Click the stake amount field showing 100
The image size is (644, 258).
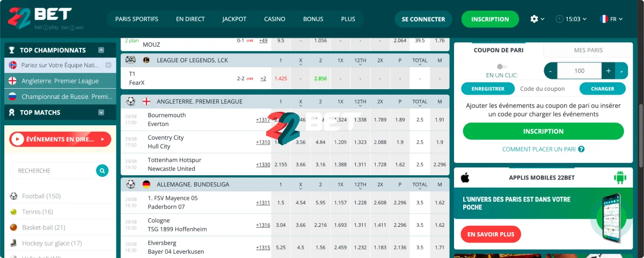(580, 71)
